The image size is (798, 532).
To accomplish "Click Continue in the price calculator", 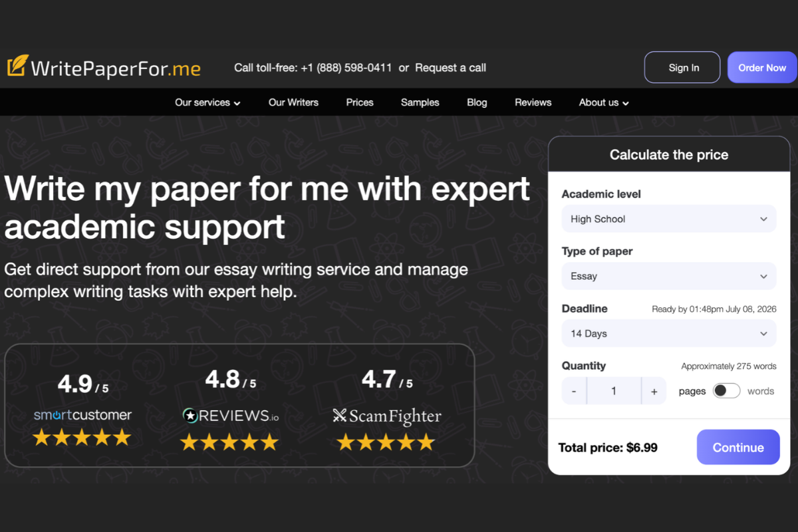I will pos(738,448).
